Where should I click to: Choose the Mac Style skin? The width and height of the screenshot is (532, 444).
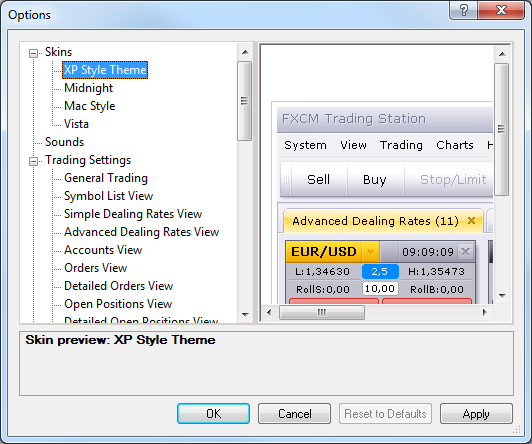[90, 106]
